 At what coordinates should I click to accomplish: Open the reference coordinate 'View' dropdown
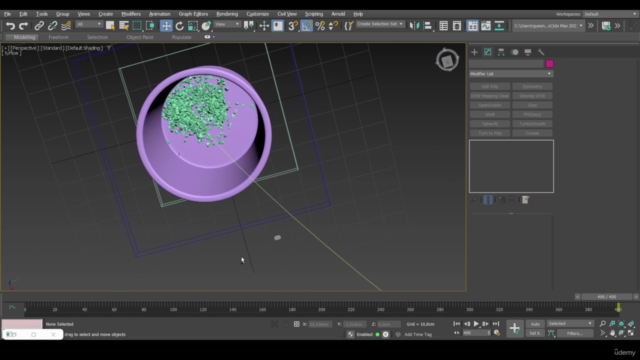click(227, 24)
